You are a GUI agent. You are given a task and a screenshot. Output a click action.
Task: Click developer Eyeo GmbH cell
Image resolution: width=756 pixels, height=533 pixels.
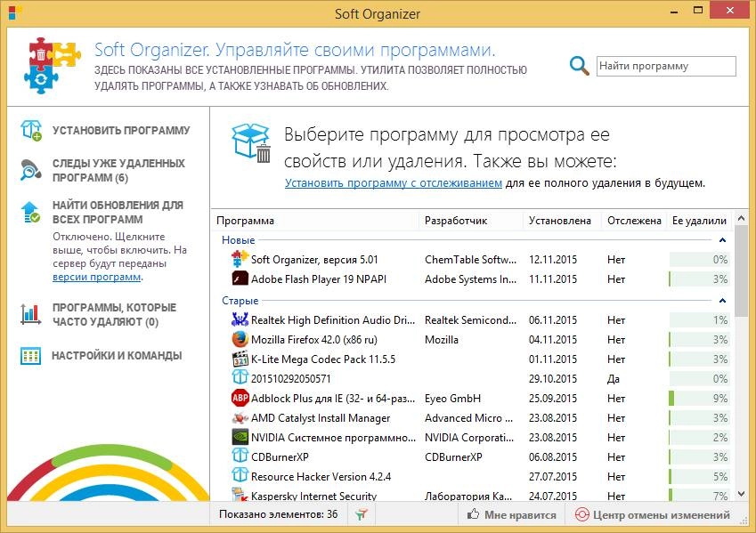(x=452, y=399)
